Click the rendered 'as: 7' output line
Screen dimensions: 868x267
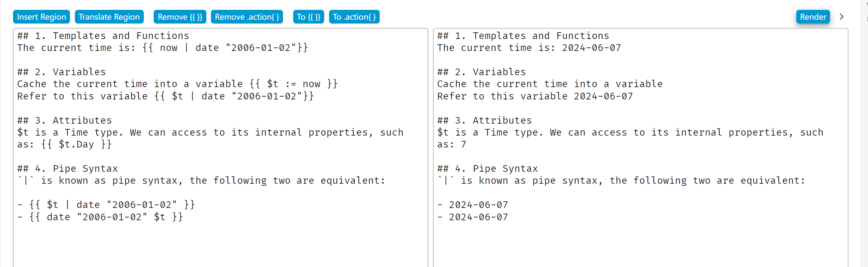point(451,144)
